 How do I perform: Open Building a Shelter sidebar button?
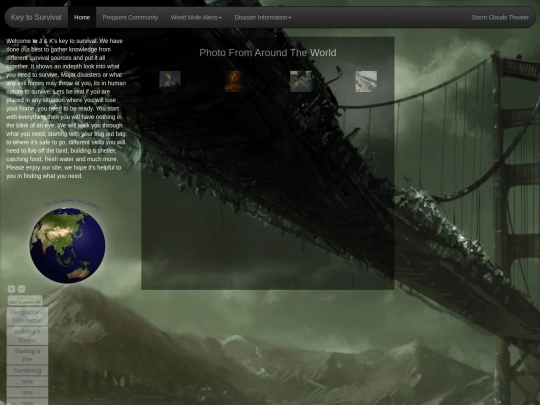point(27,336)
